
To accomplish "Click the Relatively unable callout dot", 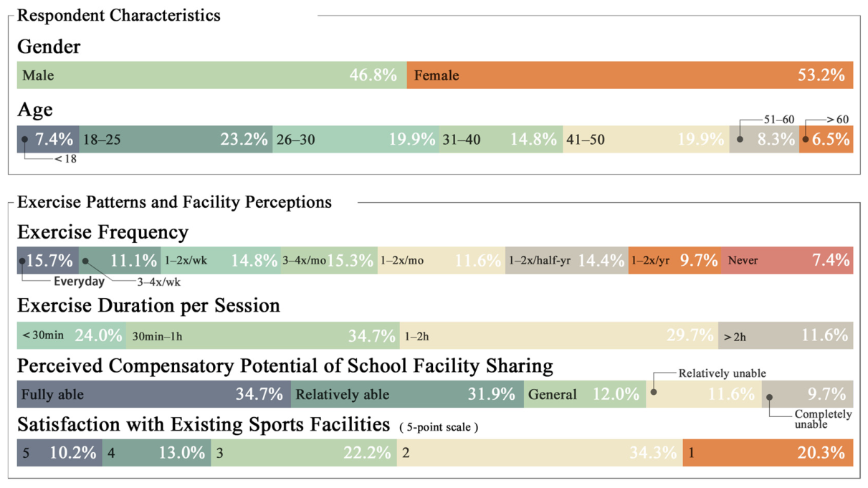I will (653, 392).
